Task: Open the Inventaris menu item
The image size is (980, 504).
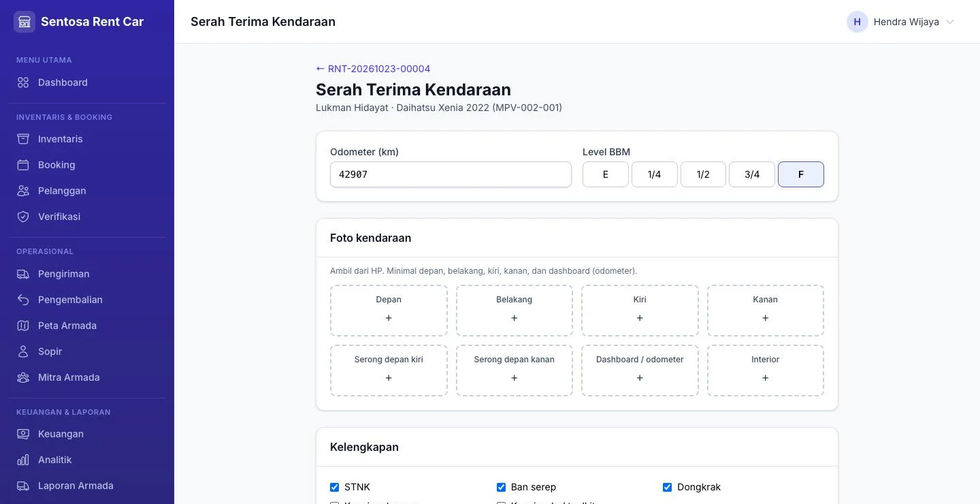Action: (x=87, y=139)
